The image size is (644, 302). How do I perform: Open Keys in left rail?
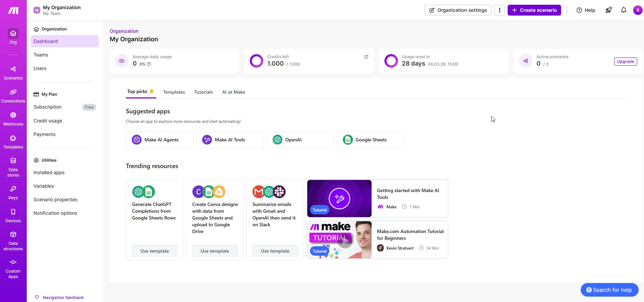click(13, 193)
